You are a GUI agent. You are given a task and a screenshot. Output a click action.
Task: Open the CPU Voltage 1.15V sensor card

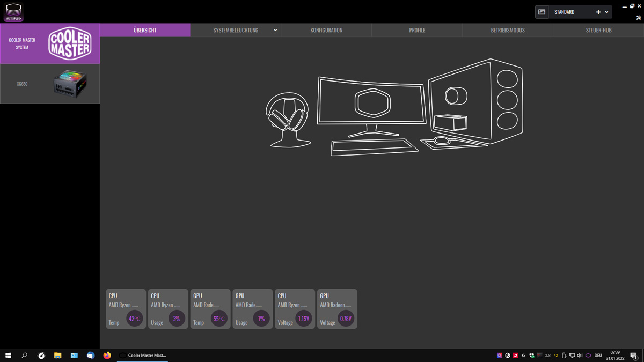pyautogui.click(x=295, y=309)
